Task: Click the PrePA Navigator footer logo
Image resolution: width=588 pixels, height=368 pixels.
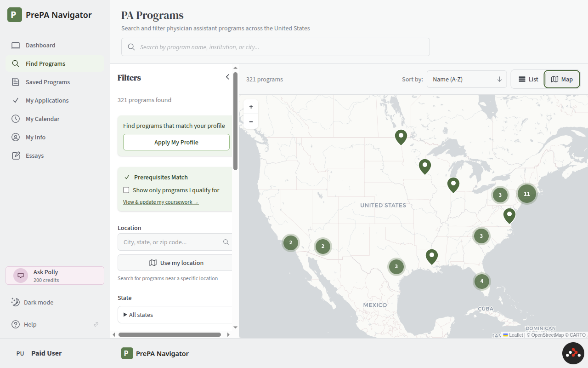Action: pos(155,353)
